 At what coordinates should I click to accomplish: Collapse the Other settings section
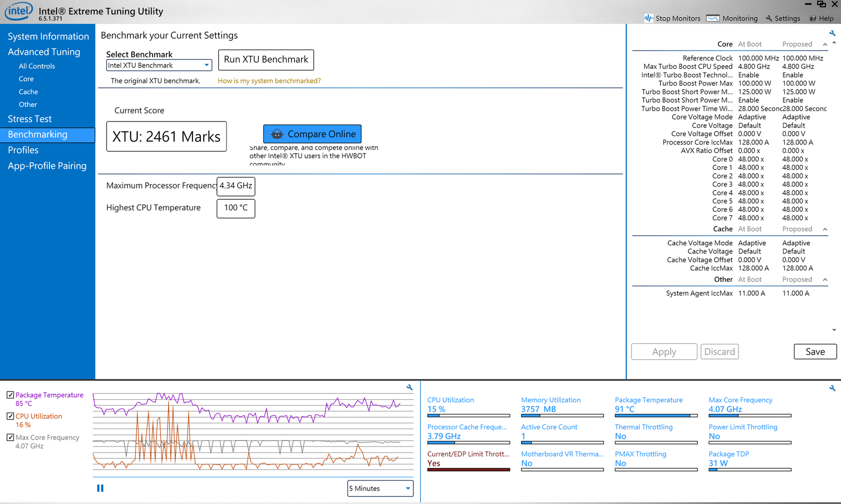click(x=825, y=280)
